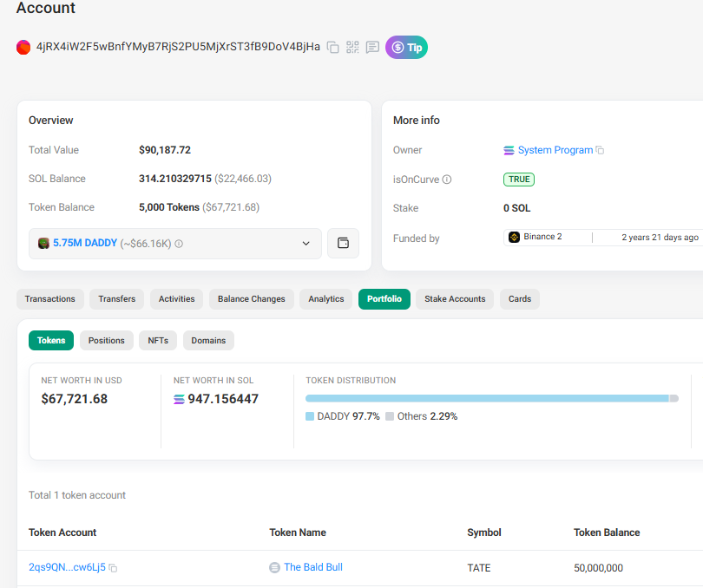
Task: Click The Bald Bull token icon
Action: [274, 568]
